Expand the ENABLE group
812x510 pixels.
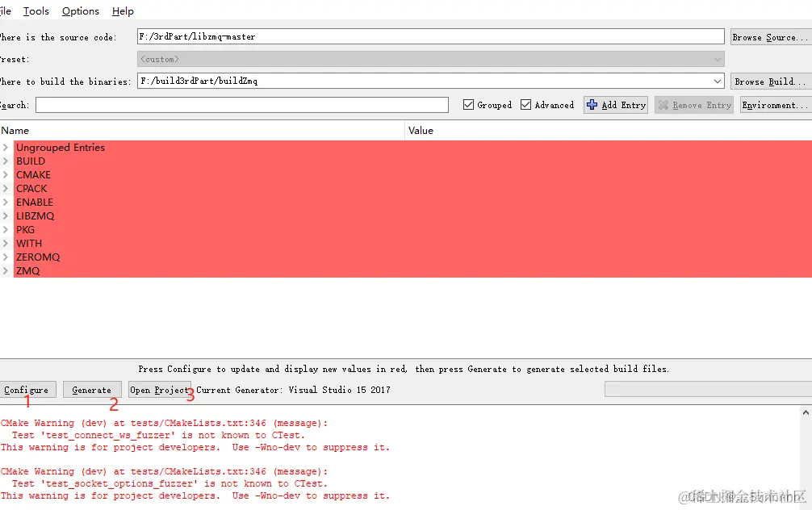[x=5, y=202]
